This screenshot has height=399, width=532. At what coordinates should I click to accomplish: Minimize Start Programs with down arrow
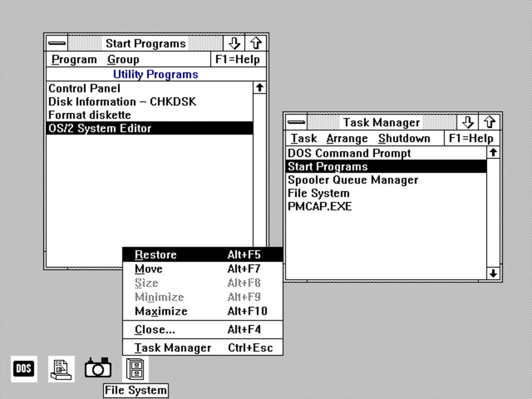(x=234, y=43)
